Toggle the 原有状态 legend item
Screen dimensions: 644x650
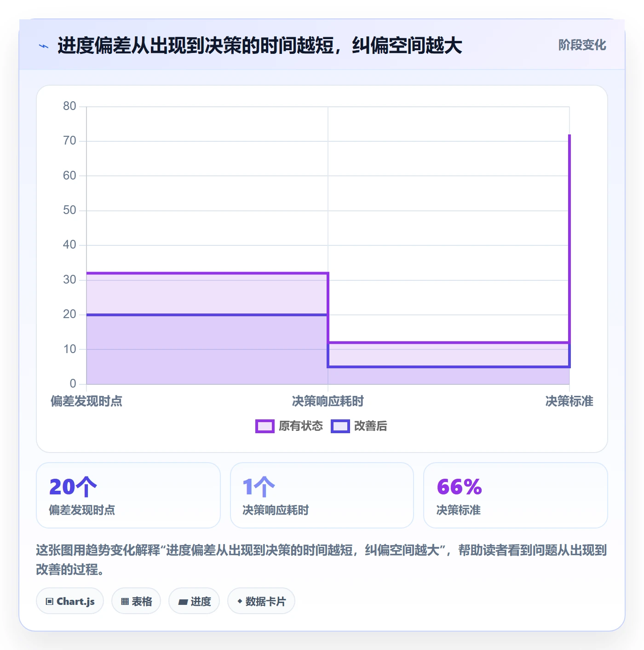[x=289, y=426]
